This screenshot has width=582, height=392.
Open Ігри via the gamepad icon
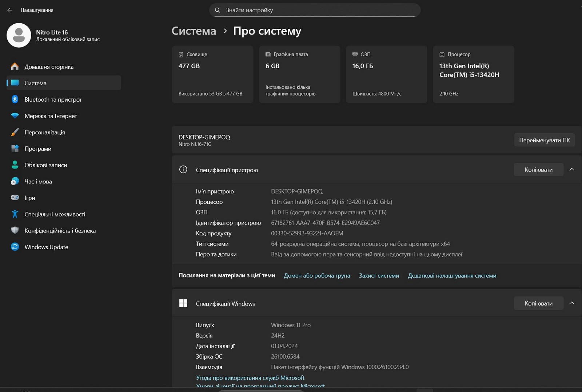point(15,198)
